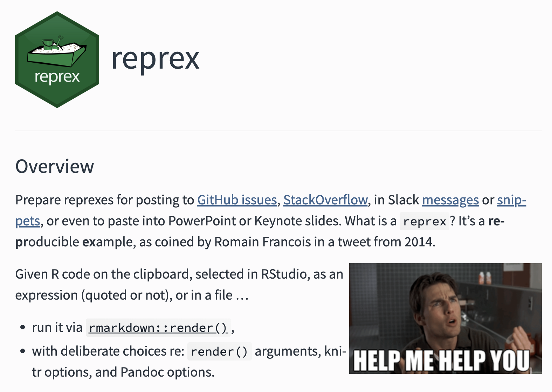Click the "pets" link fragment
This screenshot has height=392, width=552.
tap(28, 221)
